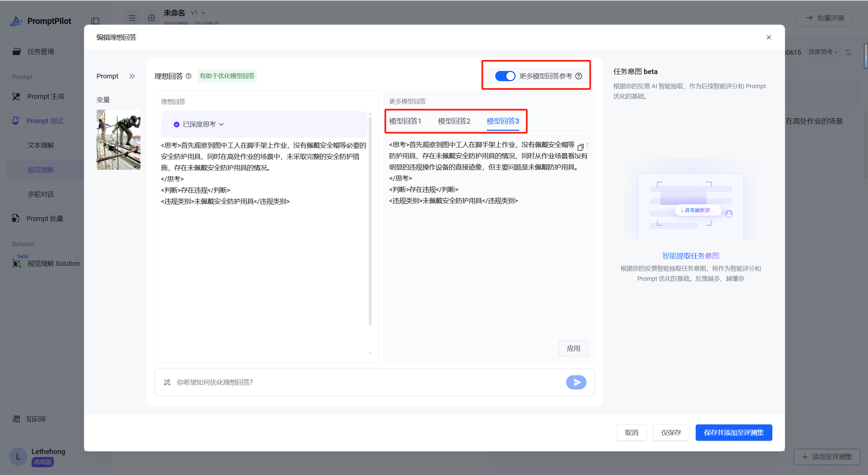Open 知识库 from the sidebar
Screen dimensions: 868x475
coord(36,419)
